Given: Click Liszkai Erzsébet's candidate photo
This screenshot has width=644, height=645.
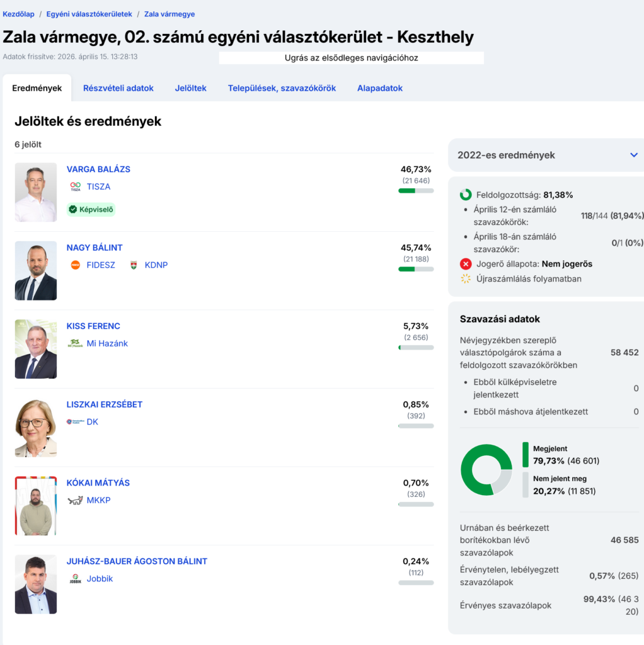Looking at the screenshot, I should (x=36, y=428).
